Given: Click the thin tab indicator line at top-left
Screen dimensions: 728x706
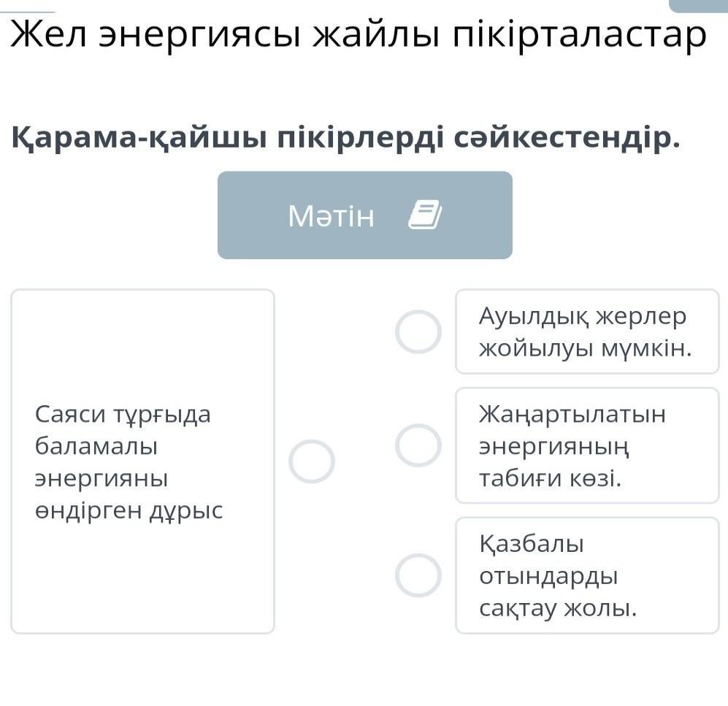Looking at the screenshot, I should 28,12.
